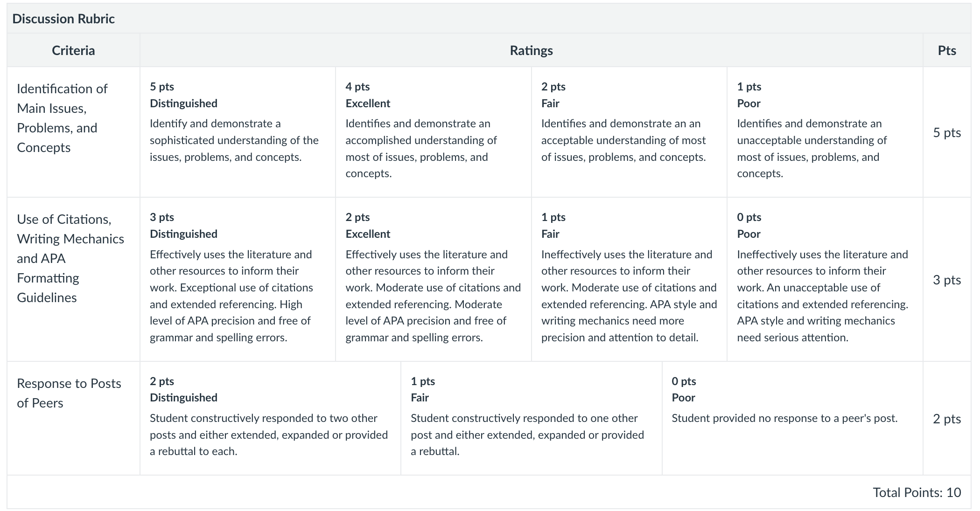Click the Criteria column header
The height and width of the screenshot is (511, 980).
click(x=73, y=50)
